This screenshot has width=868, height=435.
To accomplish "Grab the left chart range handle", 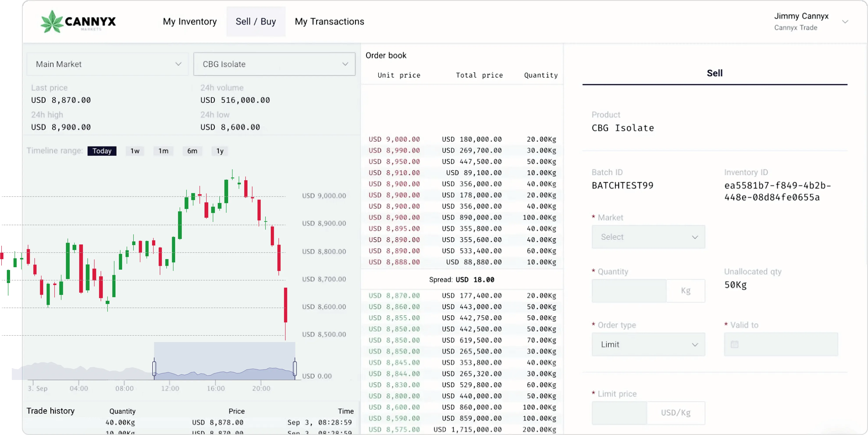I will pyautogui.click(x=154, y=368).
